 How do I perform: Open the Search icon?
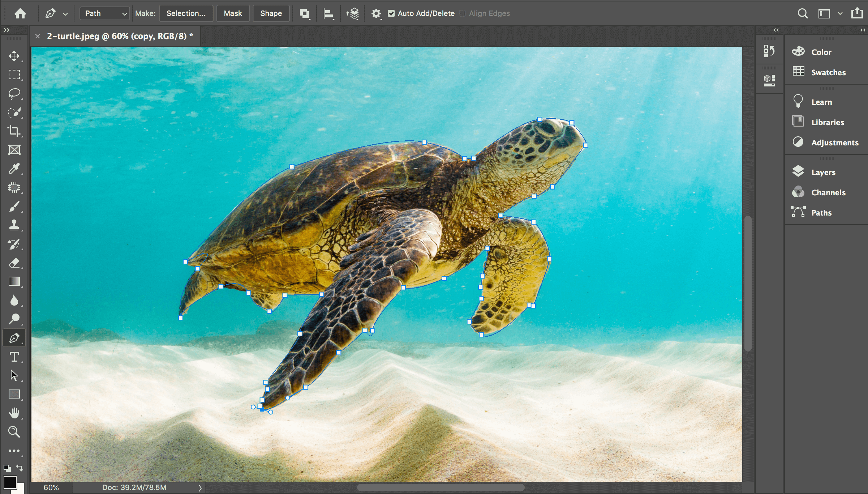(803, 14)
